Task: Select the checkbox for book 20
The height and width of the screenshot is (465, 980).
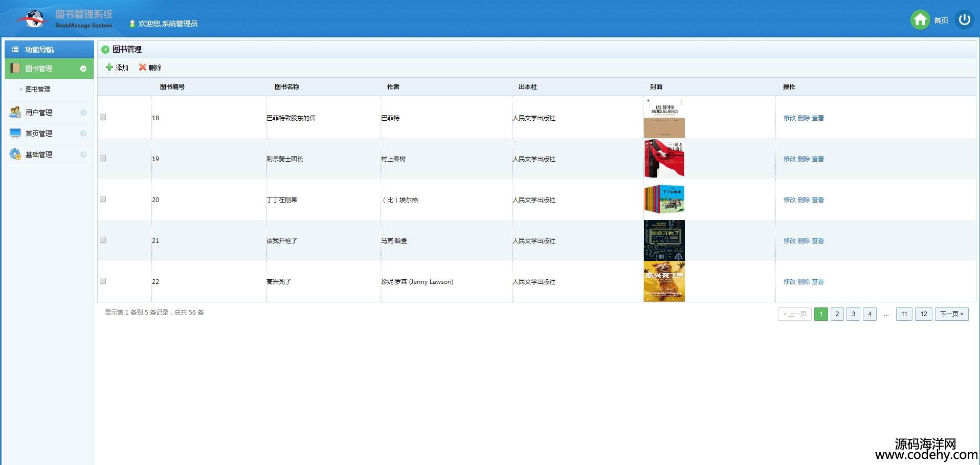Action: click(103, 199)
